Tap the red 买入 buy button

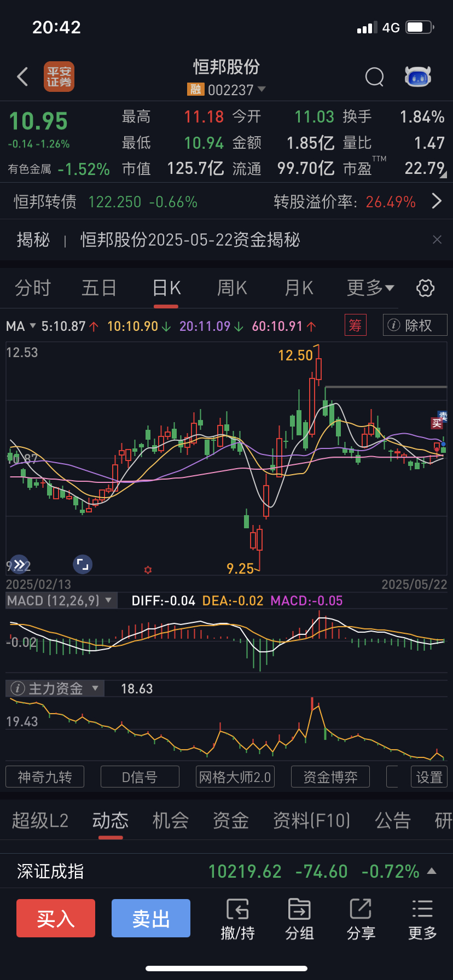tap(56, 918)
